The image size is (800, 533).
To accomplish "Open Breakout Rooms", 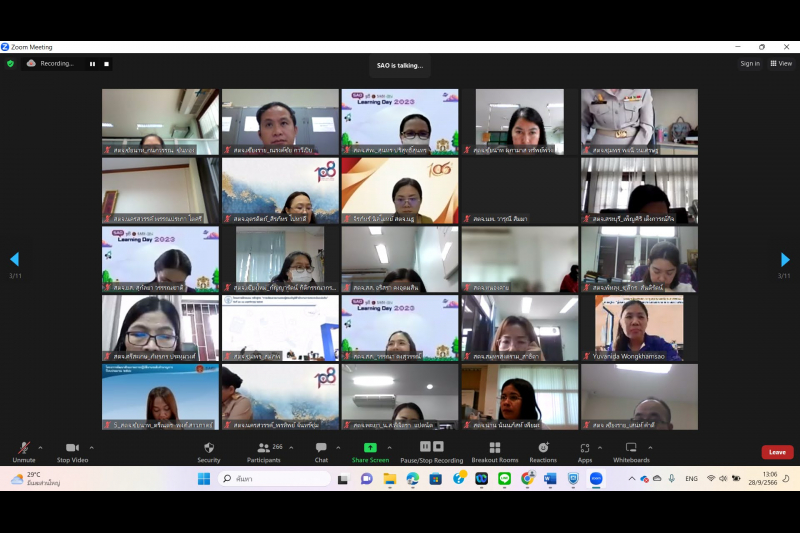I will 494,449.
